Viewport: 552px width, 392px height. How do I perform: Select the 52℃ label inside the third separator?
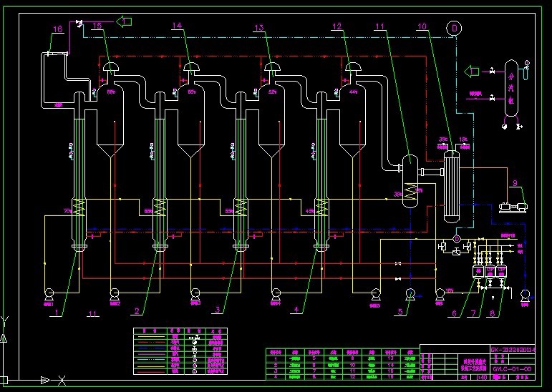tap(272, 92)
